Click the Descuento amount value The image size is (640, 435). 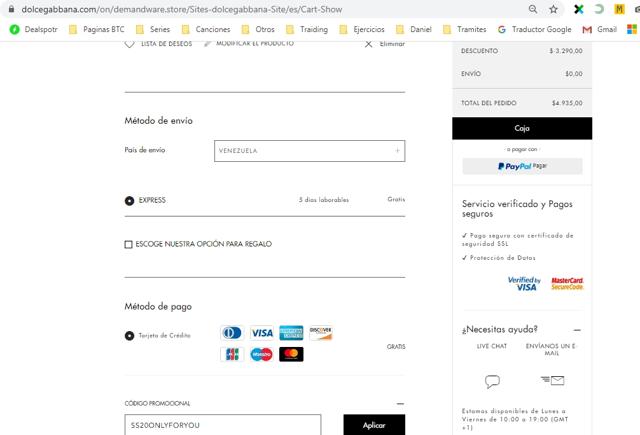pyautogui.click(x=566, y=51)
